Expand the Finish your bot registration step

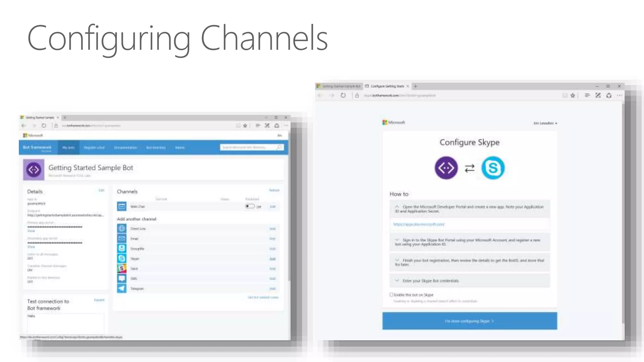(x=397, y=260)
